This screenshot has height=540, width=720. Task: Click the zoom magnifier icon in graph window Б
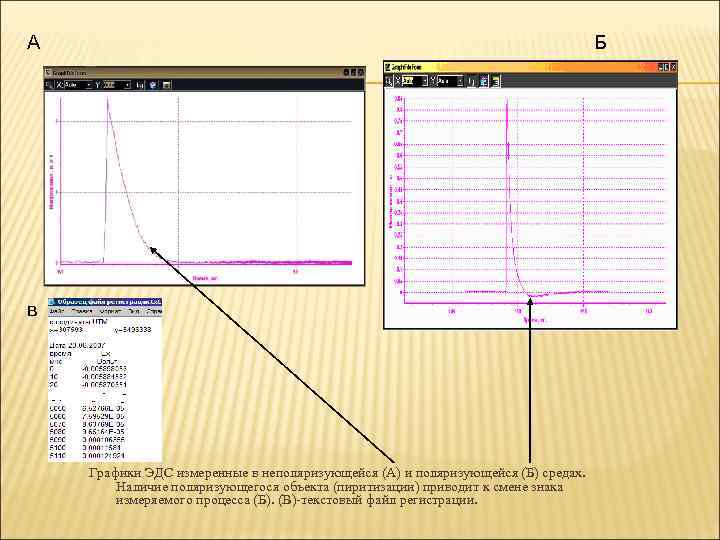click(x=389, y=81)
